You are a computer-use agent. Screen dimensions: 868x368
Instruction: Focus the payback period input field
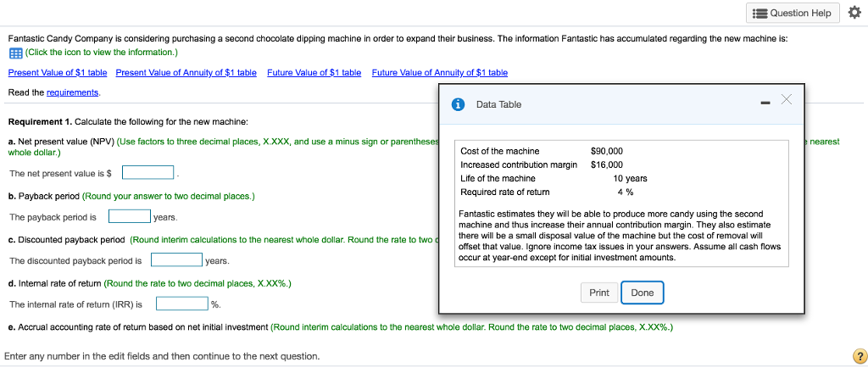coord(130,216)
